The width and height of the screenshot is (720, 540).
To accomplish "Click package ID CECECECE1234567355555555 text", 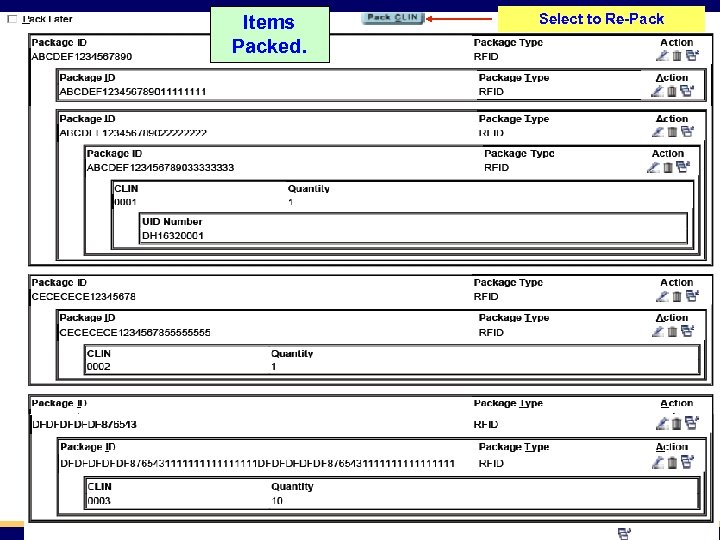I will click(135, 332).
